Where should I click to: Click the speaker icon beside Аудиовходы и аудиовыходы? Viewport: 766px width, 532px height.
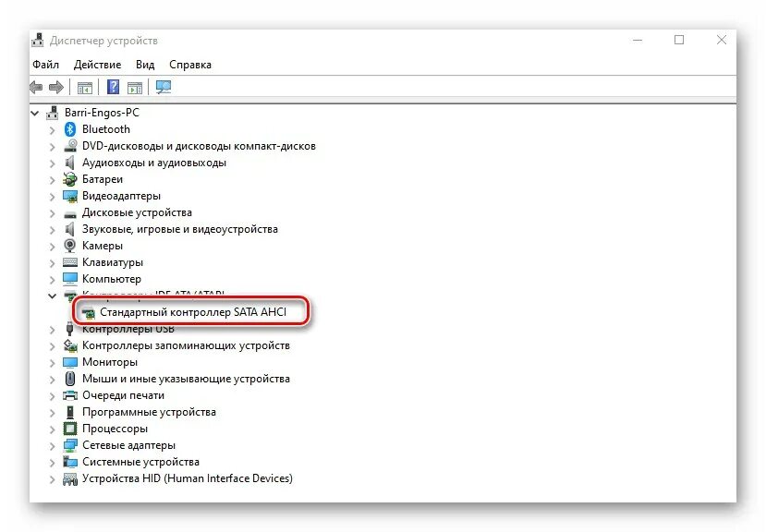pos(70,163)
